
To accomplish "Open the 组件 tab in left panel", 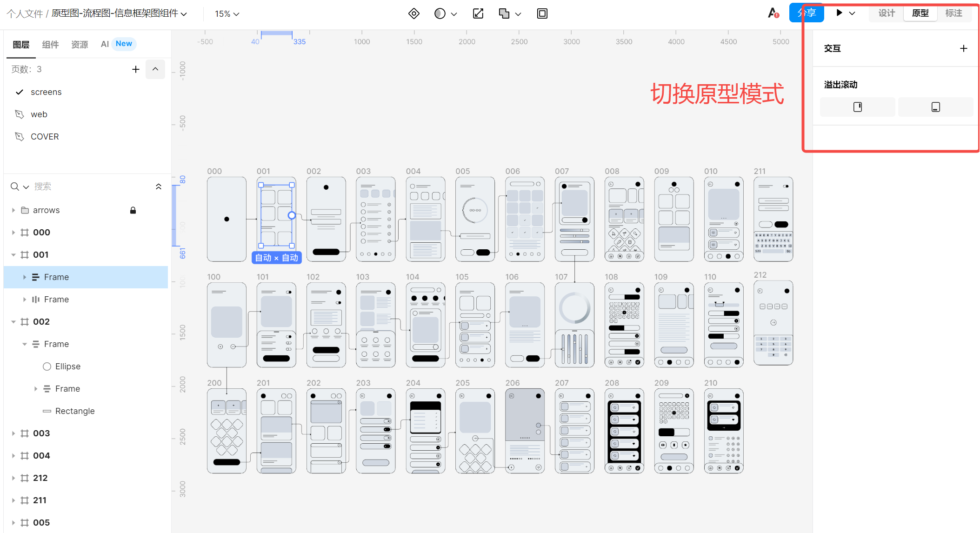I will [50, 44].
